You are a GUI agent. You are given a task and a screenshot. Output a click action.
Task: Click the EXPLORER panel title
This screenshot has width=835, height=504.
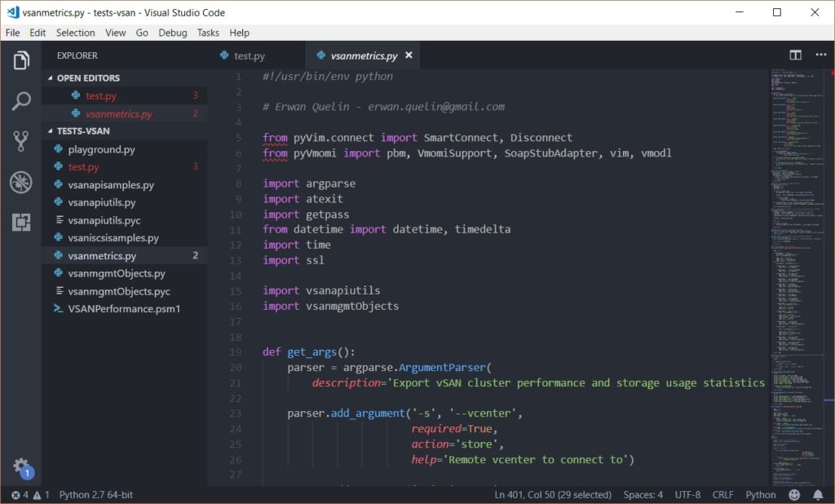[x=77, y=55]
